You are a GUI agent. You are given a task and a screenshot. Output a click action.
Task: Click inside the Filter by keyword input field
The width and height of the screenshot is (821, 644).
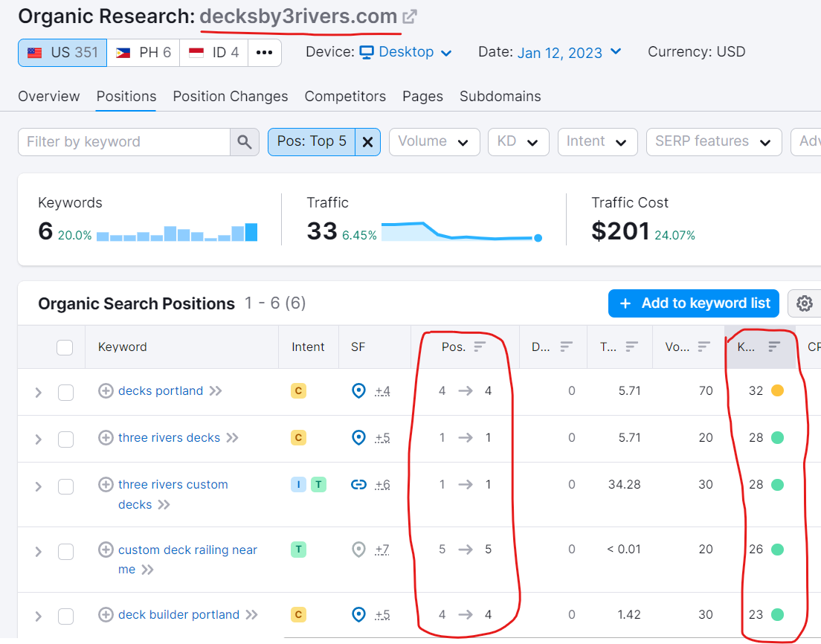[x=123, y=141]
